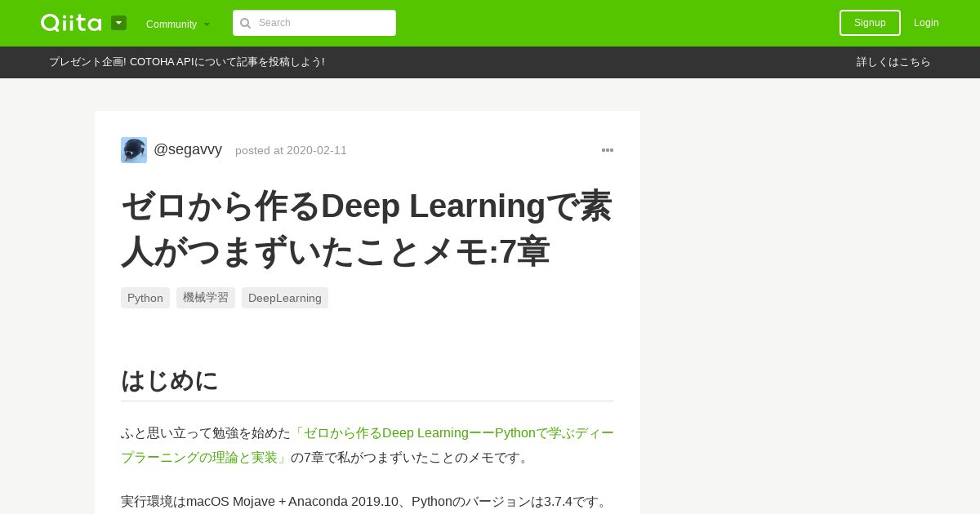
Task: Visit the @segavvy profile link
Action: tap(188, 149)
